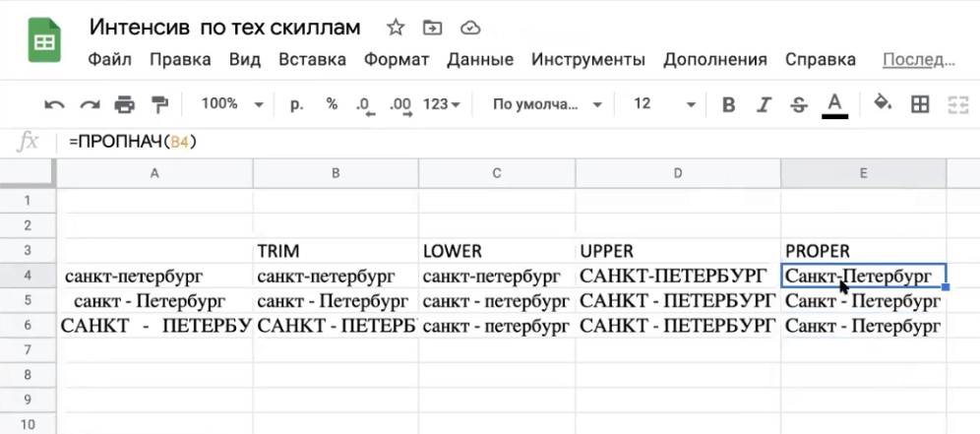Image resolution: width=980 pixels, height=434 pixels.
Task: Open the 123 number format dropdown
Action: tap(441, 104)
